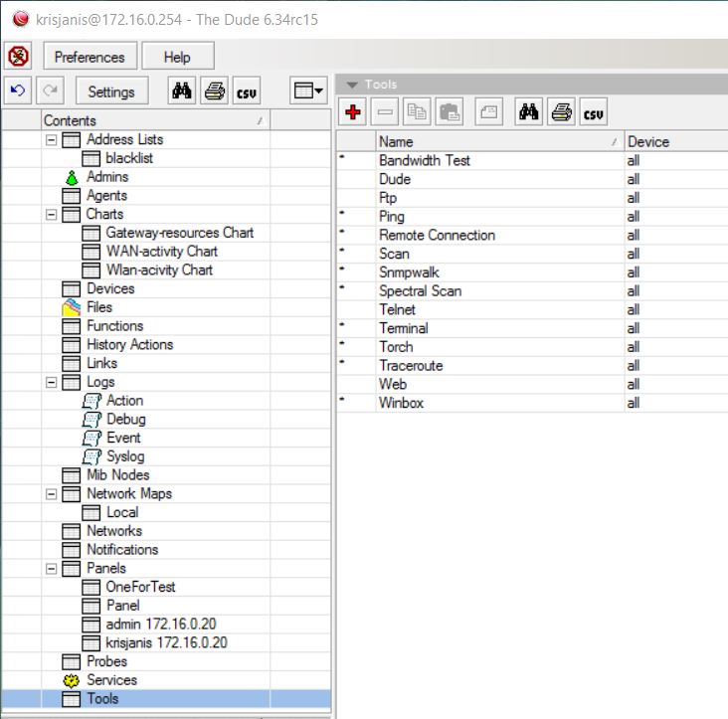Open History Actions
728x719 pixels.
click(x=129, y=344)
